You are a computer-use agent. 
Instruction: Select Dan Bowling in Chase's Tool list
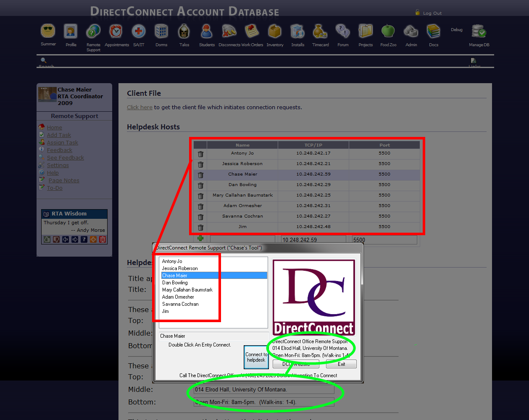[175, 283]
